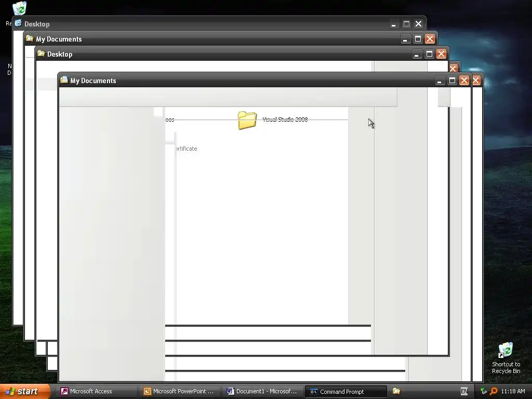Click the 11:18 AM clock

click(513, 391)
